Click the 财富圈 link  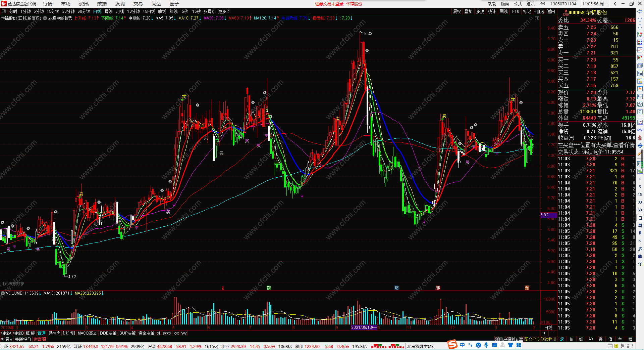pos(40,339)
